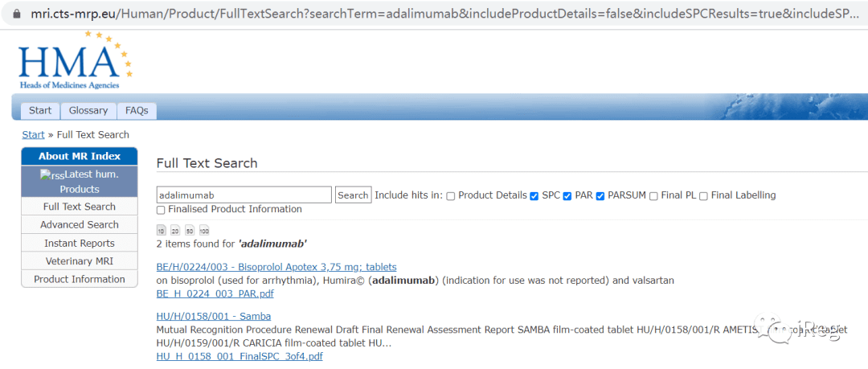
Task: Open Advanced Search in the sidebar
Action: pos(79,225)
